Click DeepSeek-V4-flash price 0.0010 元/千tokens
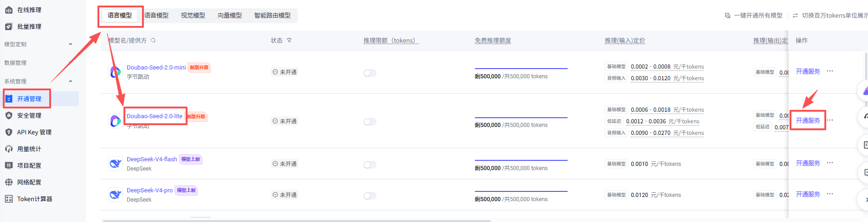Screen dimensions: 868x222 (656, 164)
